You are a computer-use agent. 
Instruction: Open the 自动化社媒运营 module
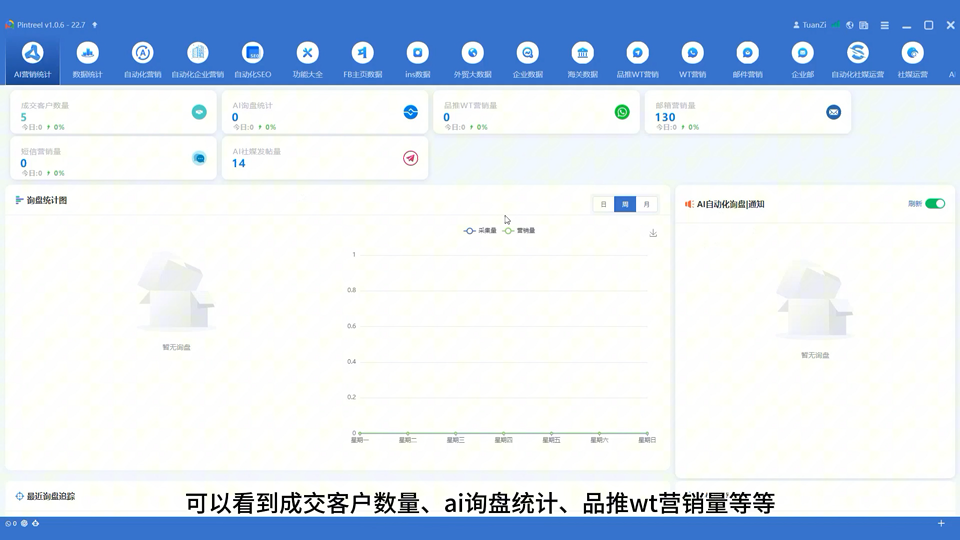tap(858, 60)
